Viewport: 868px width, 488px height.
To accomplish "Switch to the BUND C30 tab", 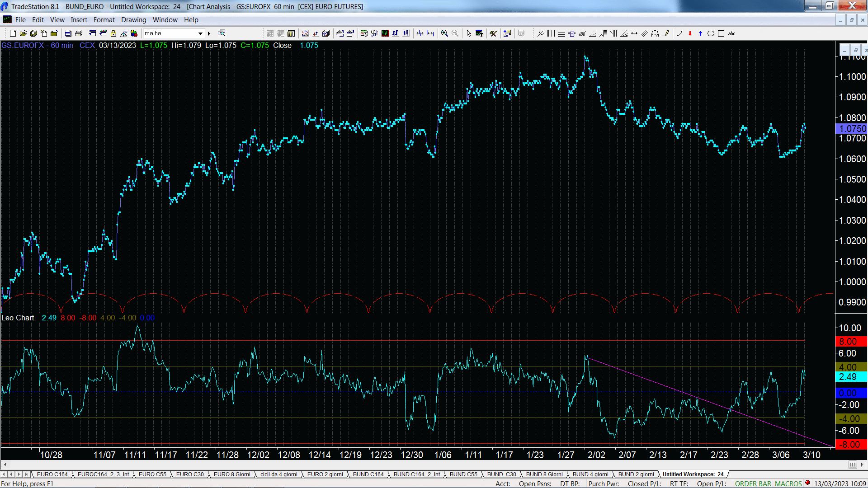I will [502, 474].
